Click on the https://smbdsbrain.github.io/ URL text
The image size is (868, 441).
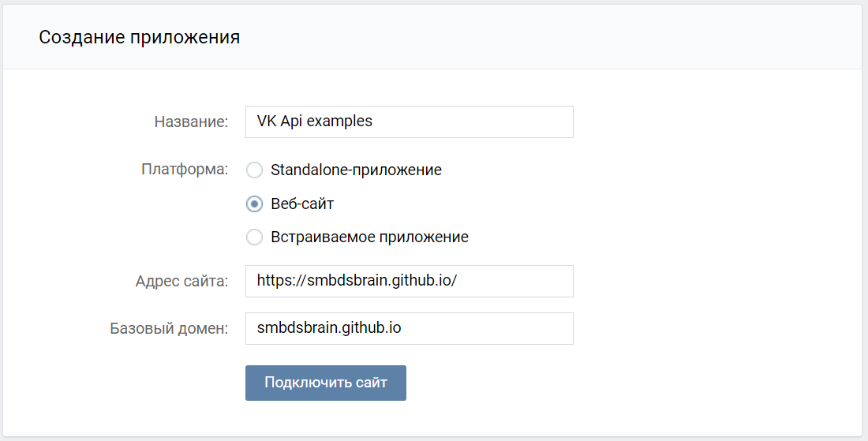click(x=357, y=281)
